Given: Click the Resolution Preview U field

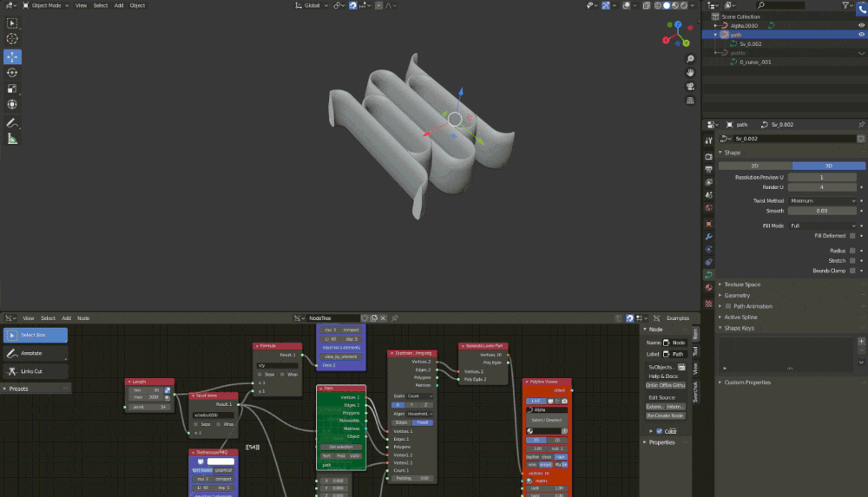Looking at the screenshot, I should click(x=821, y=177).
